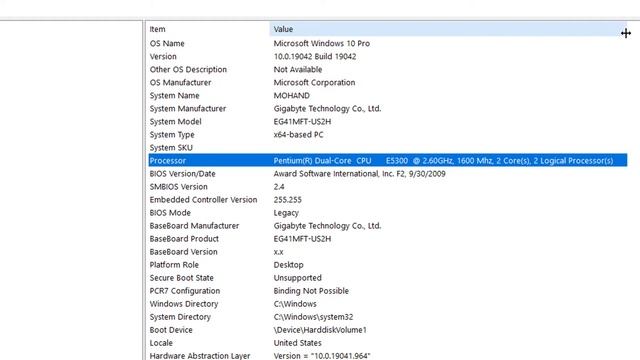Viewport: 640px width, 360px height.
Task: Select the OS Name row label
Action: point(167,43)
